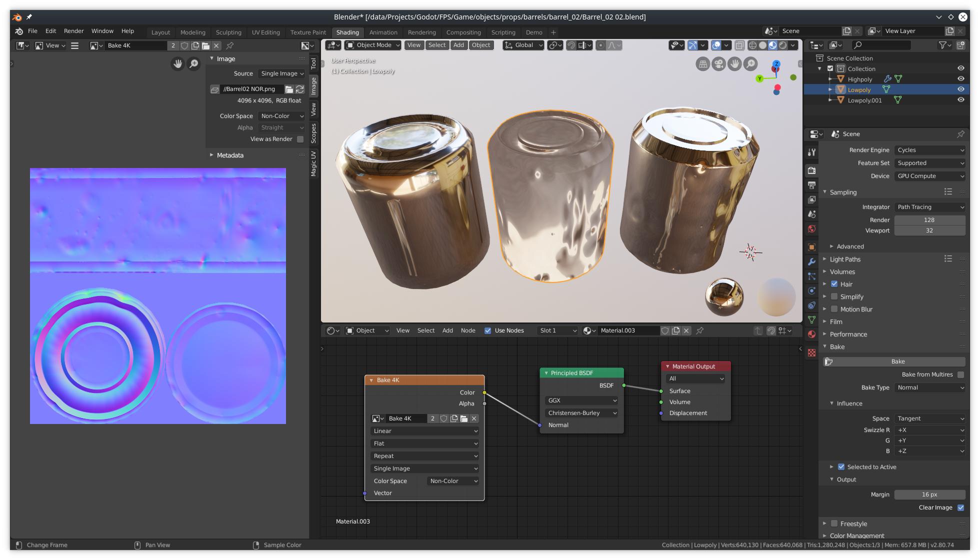Toggle Collection visibility eye icon
Screen dimensions: 980x560
tap(960, 68)
